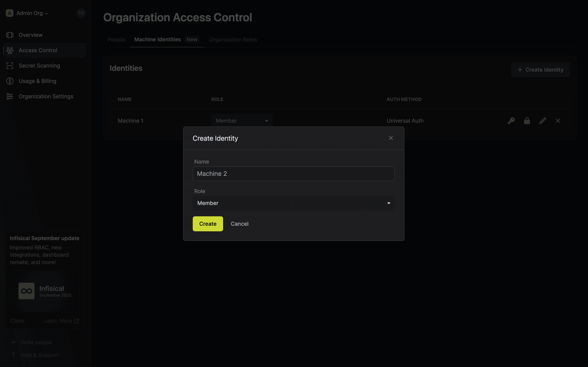Click the Overview sidebar icon

tap(10, 35)
